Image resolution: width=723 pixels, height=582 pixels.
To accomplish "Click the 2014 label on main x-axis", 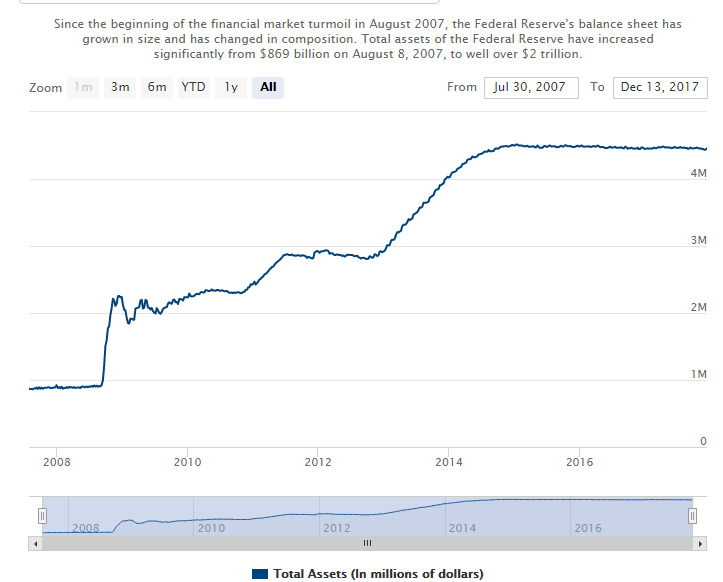I will (449, 462).
